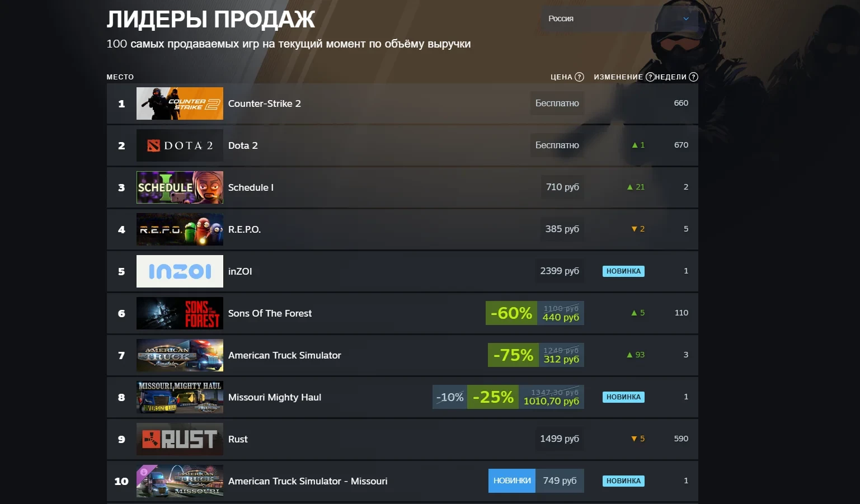
Task: Click the -10% bundle discount on Missouri Mighty Haul
Action: pos(450,397)
